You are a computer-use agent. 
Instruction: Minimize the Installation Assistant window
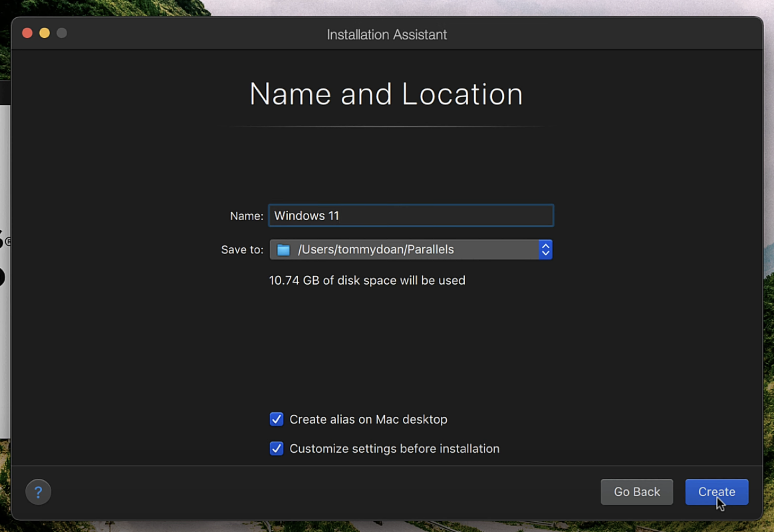point(45,33)
